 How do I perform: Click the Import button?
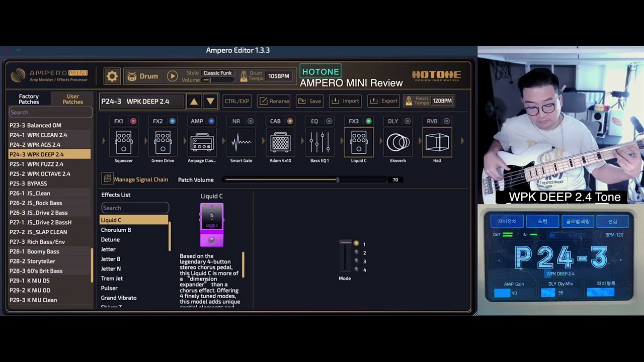345,101
